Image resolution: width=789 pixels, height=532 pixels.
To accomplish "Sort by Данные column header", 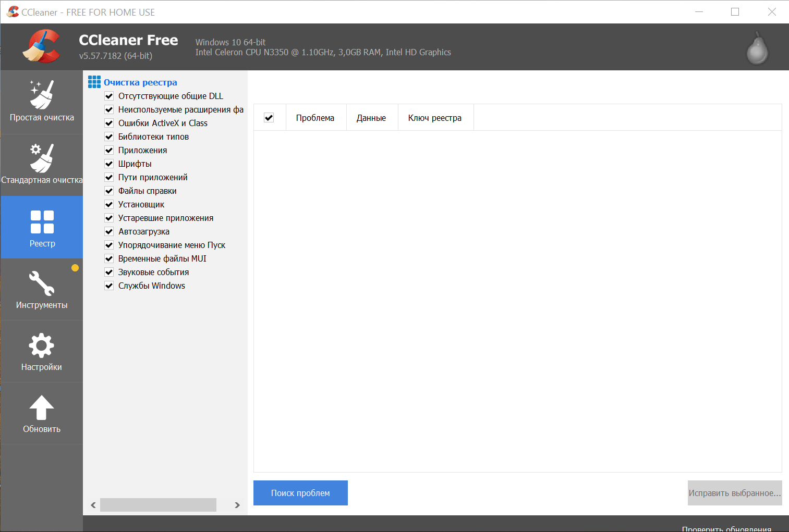I will point(371,118).
